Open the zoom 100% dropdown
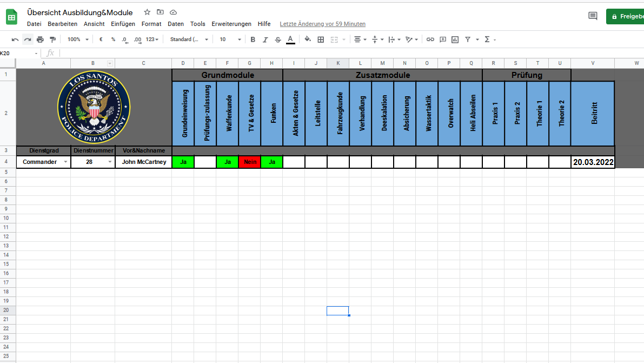Image resolution: width=644 pixels, height=363 pixels. [78, 39]
